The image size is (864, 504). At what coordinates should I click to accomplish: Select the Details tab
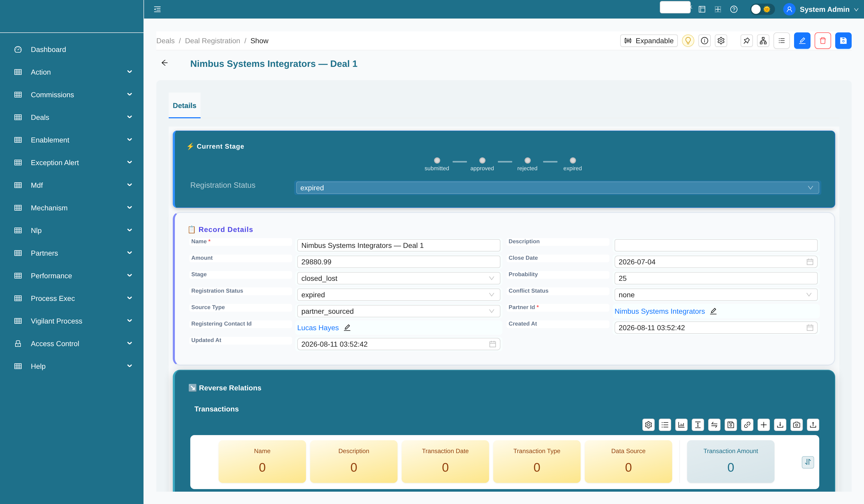click(184, 106)
